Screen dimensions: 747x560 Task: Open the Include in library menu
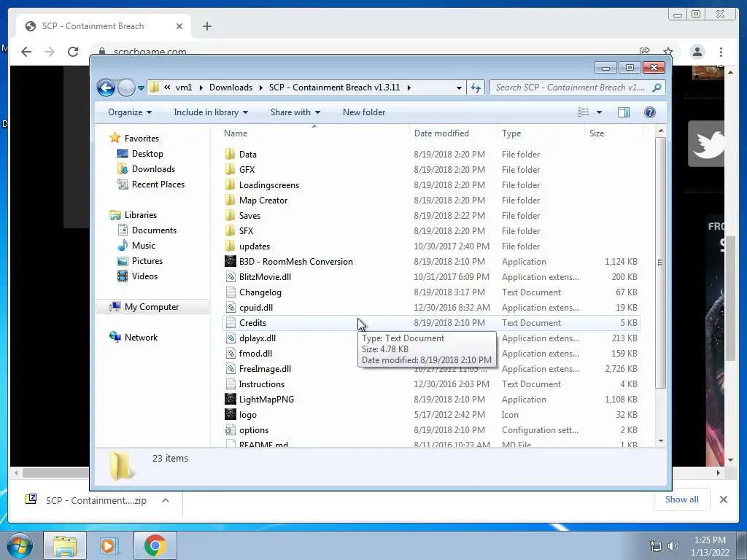[211, 112]
